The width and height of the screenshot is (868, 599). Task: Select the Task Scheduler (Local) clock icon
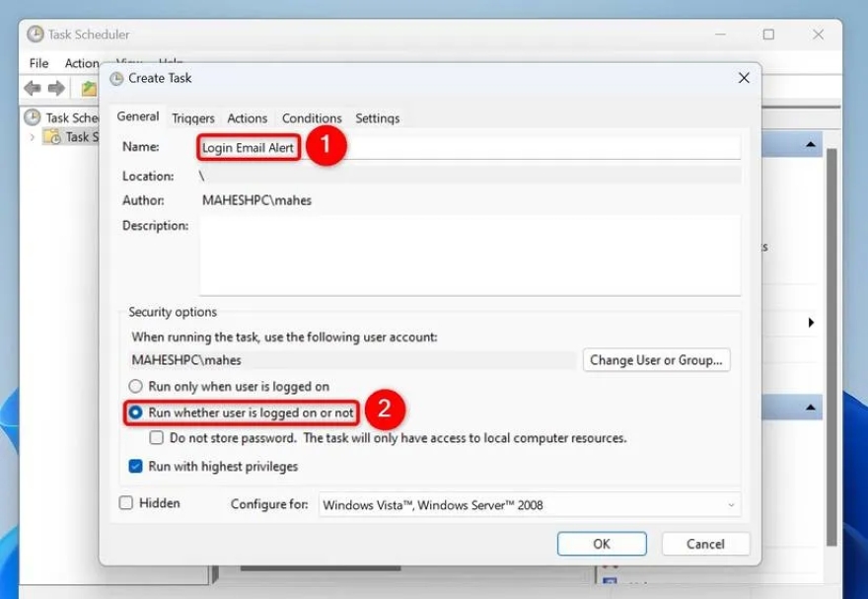[34, 117]
